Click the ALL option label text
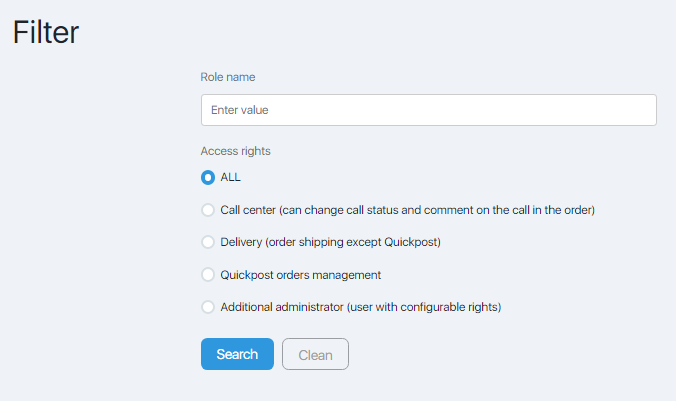Image resolution: width=676 pixels, height=401 pixels. (230, 177)
